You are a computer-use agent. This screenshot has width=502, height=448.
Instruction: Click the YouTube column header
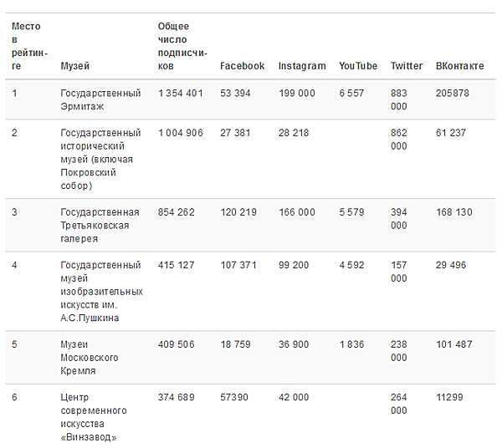pyautogui.click(x=358, y=66)
